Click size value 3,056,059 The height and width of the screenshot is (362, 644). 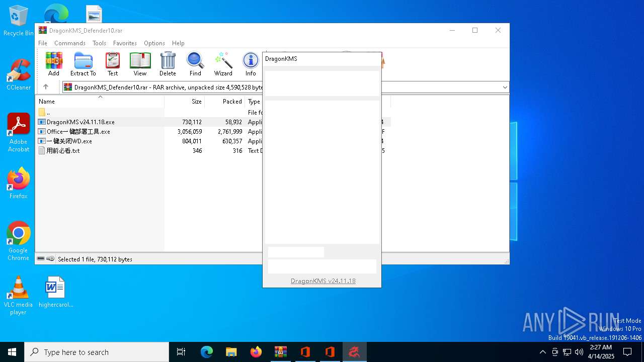pos(190,132)
